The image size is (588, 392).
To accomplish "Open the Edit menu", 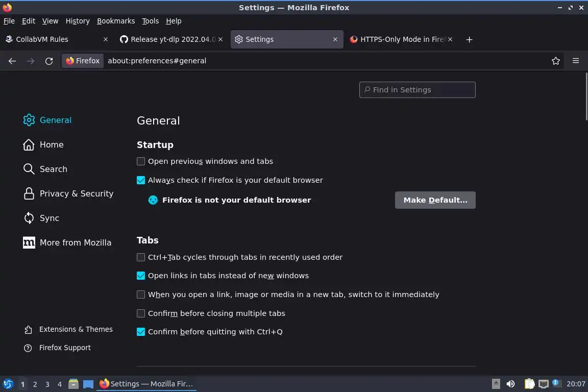I will point(29,21).
